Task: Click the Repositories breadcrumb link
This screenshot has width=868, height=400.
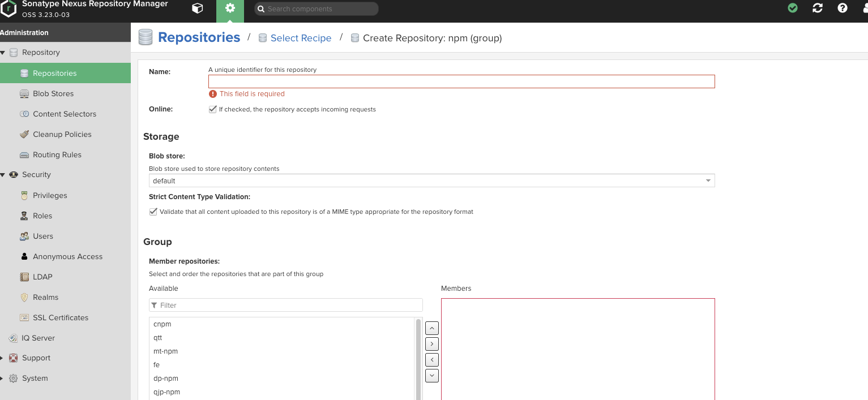Action: [199, 37]
